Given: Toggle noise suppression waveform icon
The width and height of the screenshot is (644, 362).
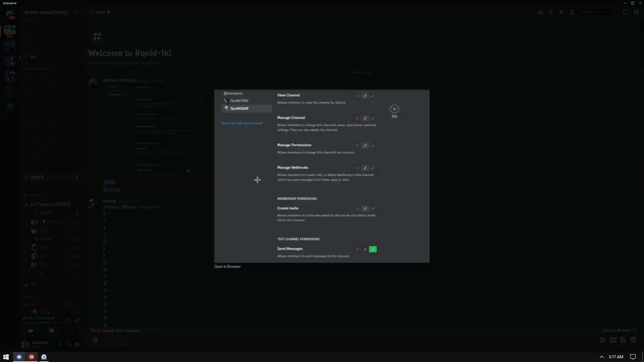Looking at the screenshot, I should [x=69, y=320].
